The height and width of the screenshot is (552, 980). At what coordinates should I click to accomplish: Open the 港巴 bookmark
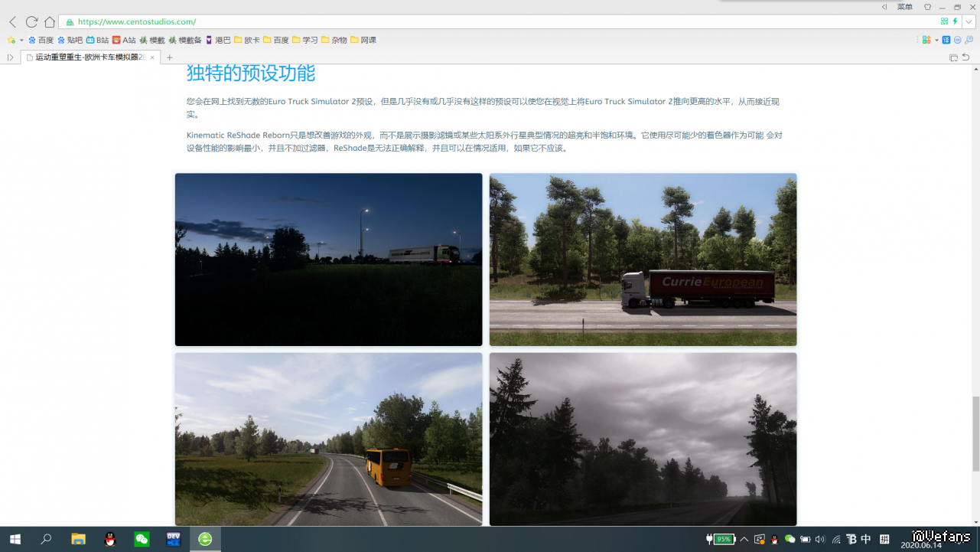[218, 40]
